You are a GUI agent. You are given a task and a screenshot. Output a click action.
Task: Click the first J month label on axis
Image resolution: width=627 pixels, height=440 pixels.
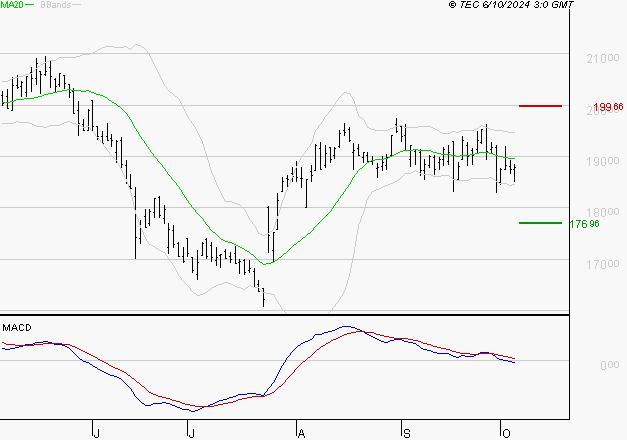pyautogui.click(x=96, y=433)
